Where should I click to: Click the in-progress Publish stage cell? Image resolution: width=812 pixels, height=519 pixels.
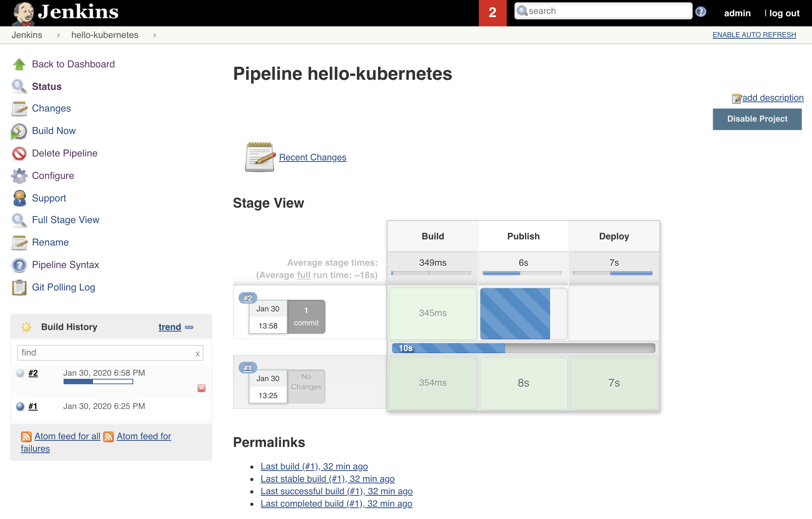523,313
